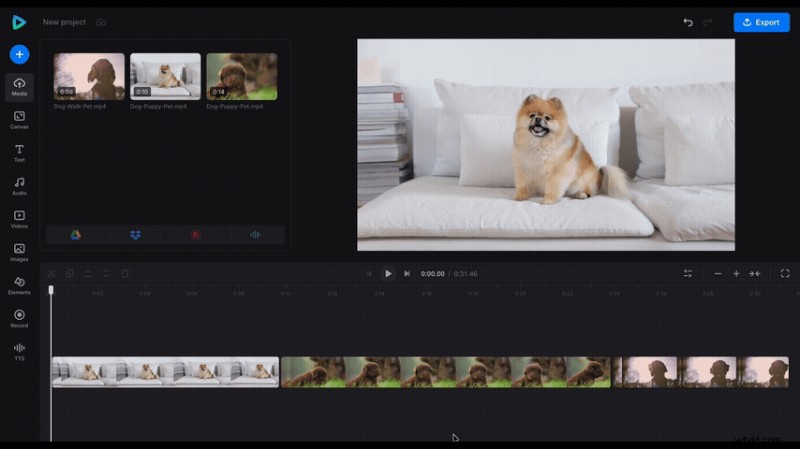Click the duplicate clip icon
The width and height of the screenshot is (800, 449).
pos(70,273)
